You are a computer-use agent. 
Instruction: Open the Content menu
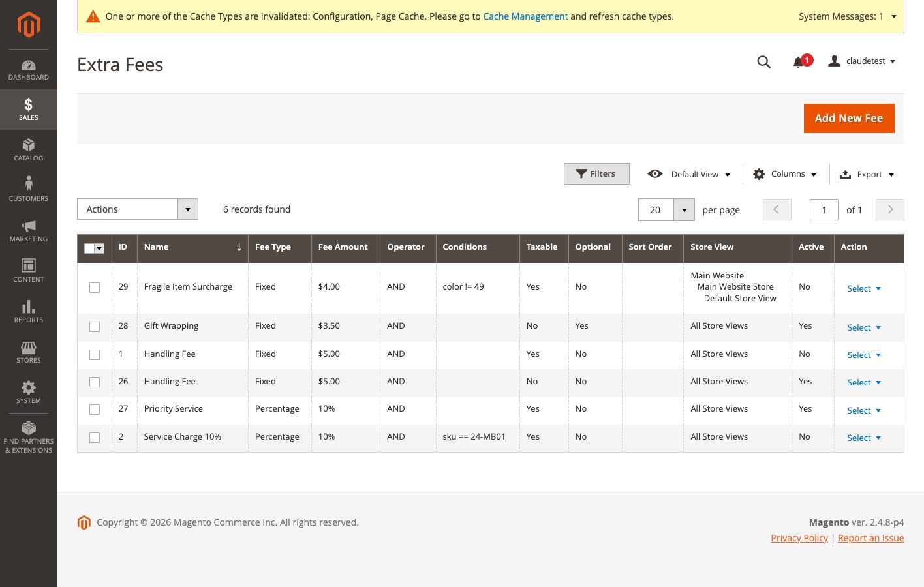[x=29, y=271]
